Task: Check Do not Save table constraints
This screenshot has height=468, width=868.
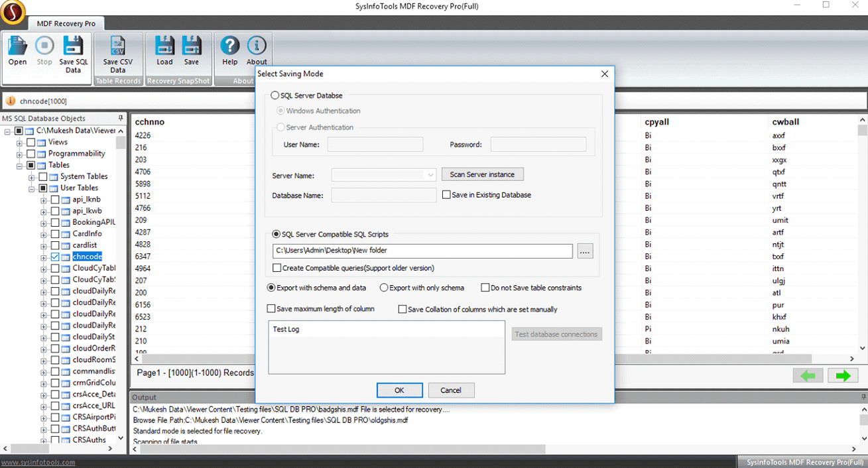Action: click(485, 288)
